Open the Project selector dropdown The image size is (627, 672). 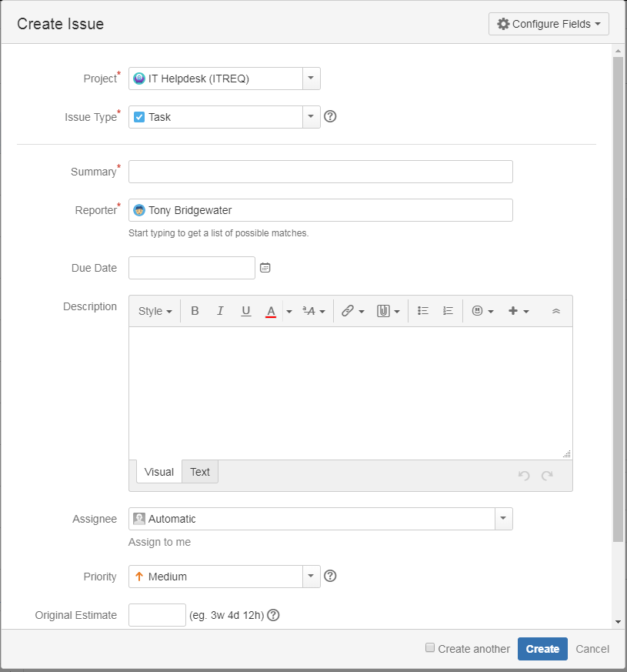tap(311, 78)
